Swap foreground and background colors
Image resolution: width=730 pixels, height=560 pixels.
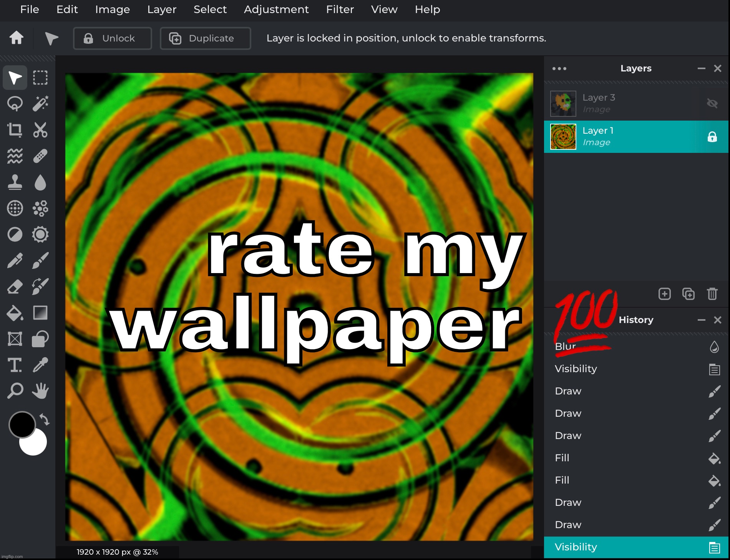coord(45,419)
